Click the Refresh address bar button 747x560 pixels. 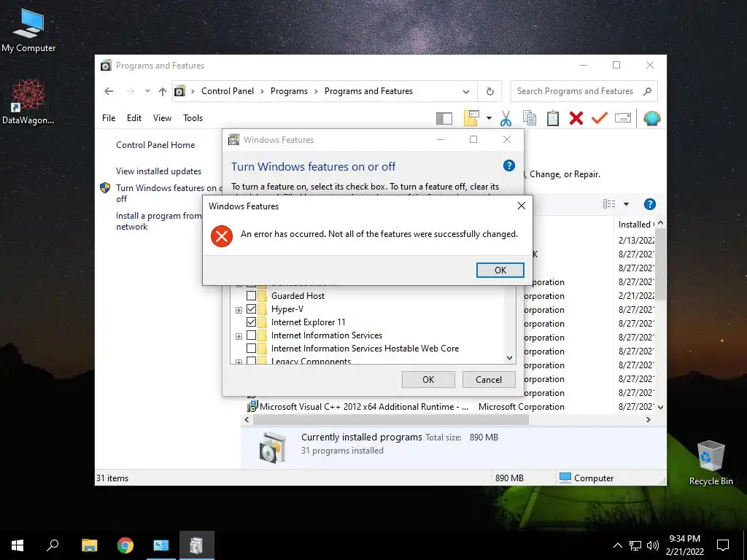489,91
